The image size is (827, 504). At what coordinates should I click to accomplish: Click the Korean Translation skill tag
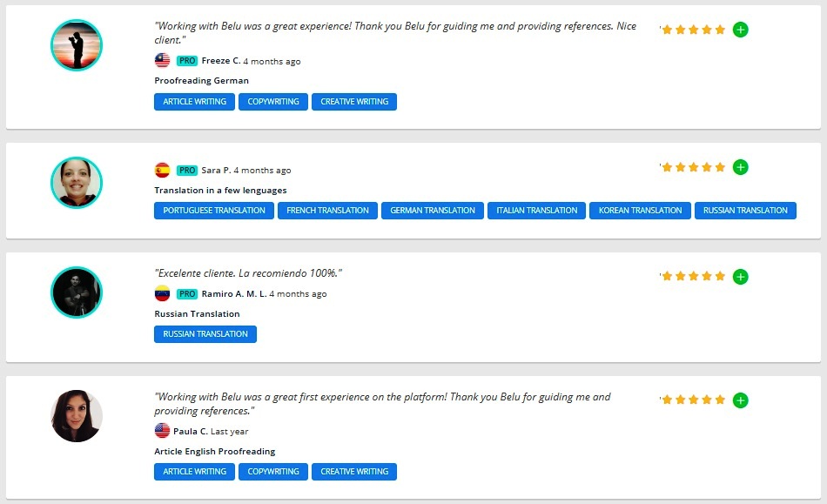pyautogui.click(x=640, y=211)
